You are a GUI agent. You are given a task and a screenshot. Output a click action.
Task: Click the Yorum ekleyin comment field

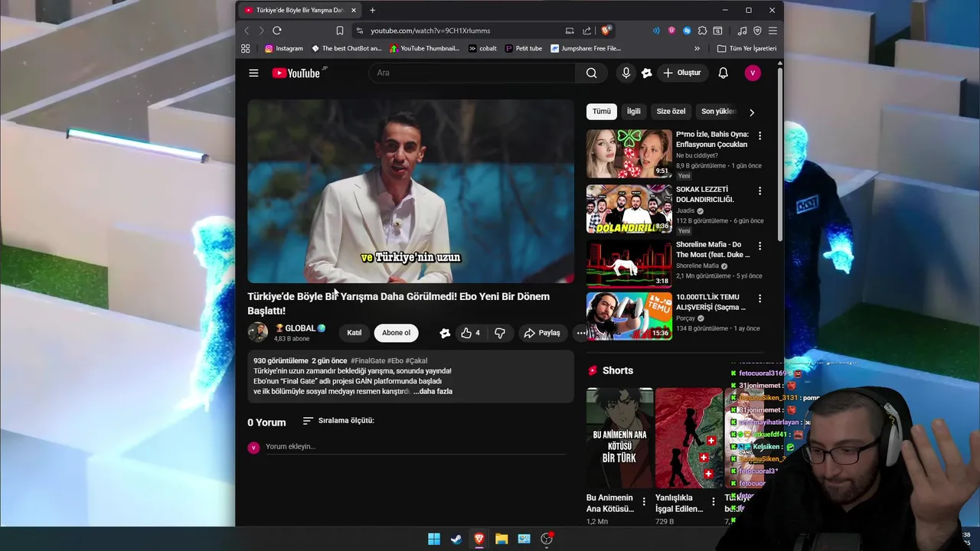pyautogui.click(x=416, y=447)
